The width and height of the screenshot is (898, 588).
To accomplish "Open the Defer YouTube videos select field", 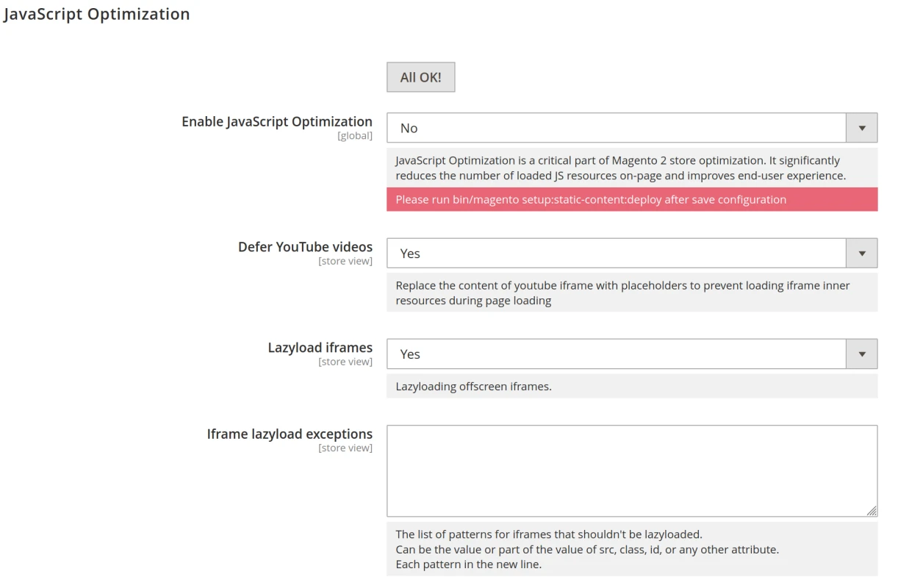I will (617, 254).
